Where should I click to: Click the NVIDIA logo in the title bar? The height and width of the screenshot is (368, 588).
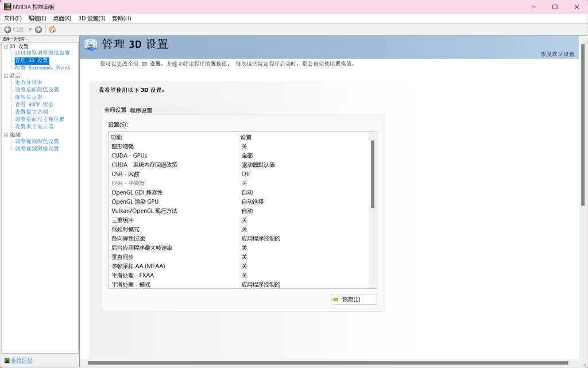pos(7,7)
